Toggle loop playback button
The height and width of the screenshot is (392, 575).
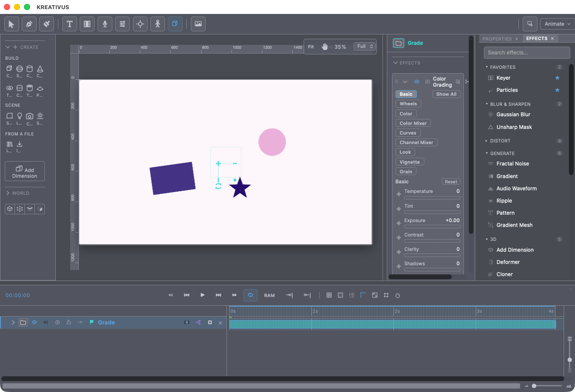(x=250, y=295)
